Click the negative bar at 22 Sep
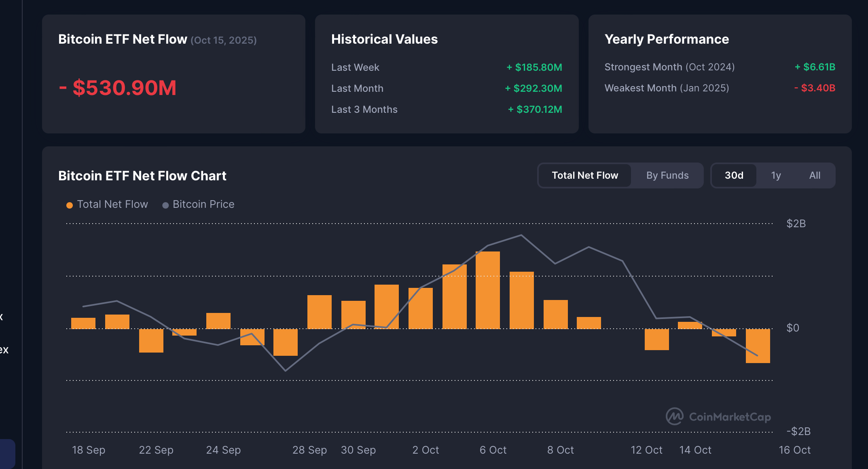Screen dimensions: 868x469 (x=151, y=340)
